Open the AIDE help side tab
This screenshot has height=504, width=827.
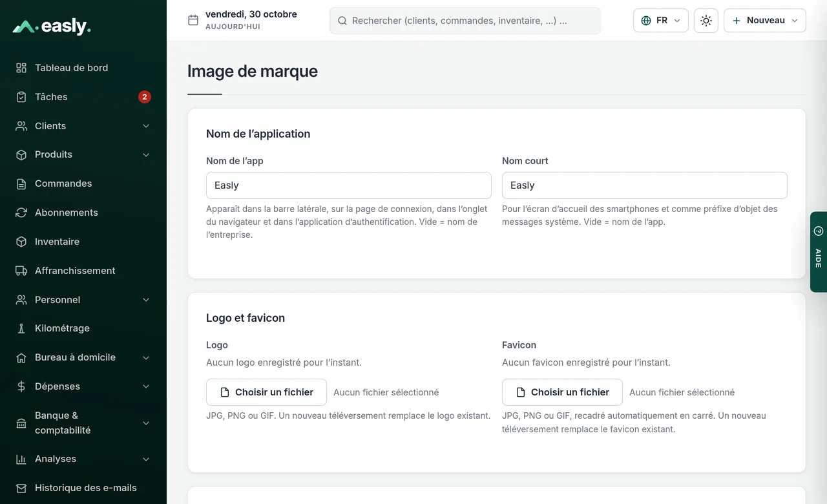(x=819, y=252)
